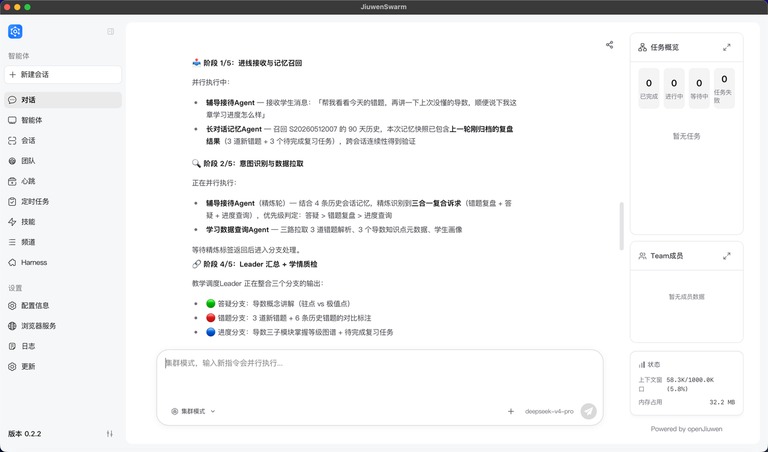Screen dimensions: 768x452
Task: Click heading 阶段 4/5: Leader 汇总 + 学情质检
Action: [x=255, y=264]
